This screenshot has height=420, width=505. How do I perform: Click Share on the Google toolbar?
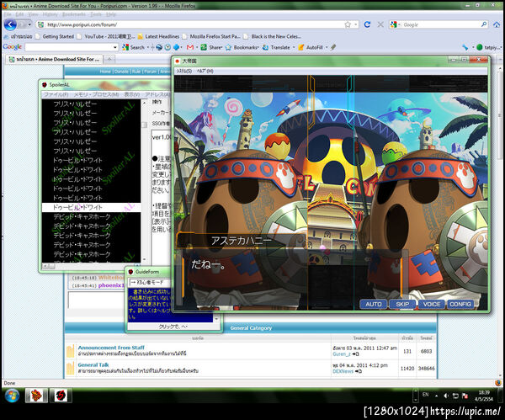pyautogui.click(x=212, y=47)
